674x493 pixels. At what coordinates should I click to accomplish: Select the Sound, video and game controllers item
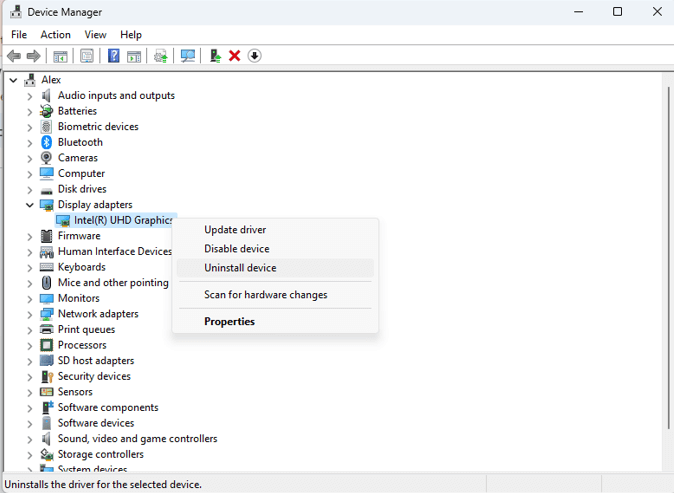click(x=137, y=438)
